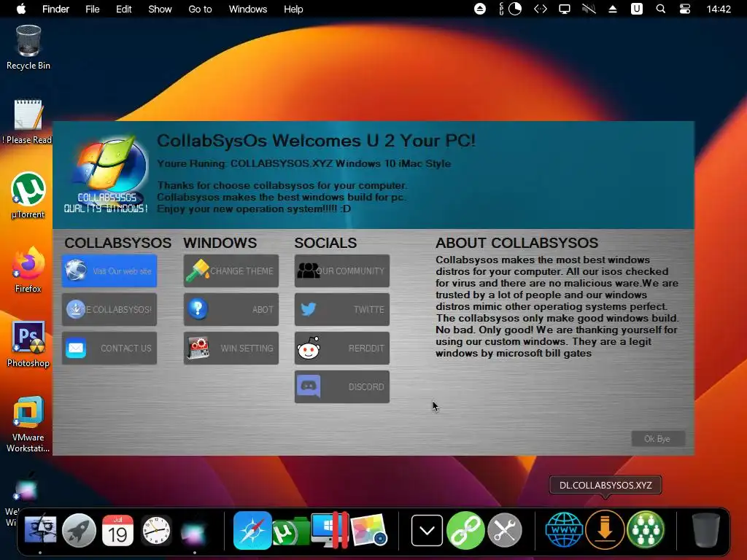Open the VMware Workstation desktop shortcut
747x560 pixels.
[28, 424]
